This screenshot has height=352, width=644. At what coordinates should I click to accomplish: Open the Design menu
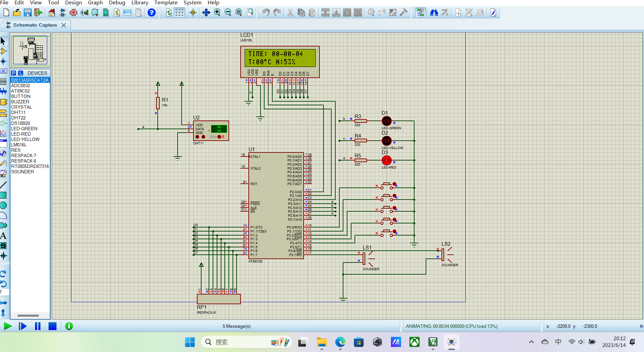(x=73, y=3)
